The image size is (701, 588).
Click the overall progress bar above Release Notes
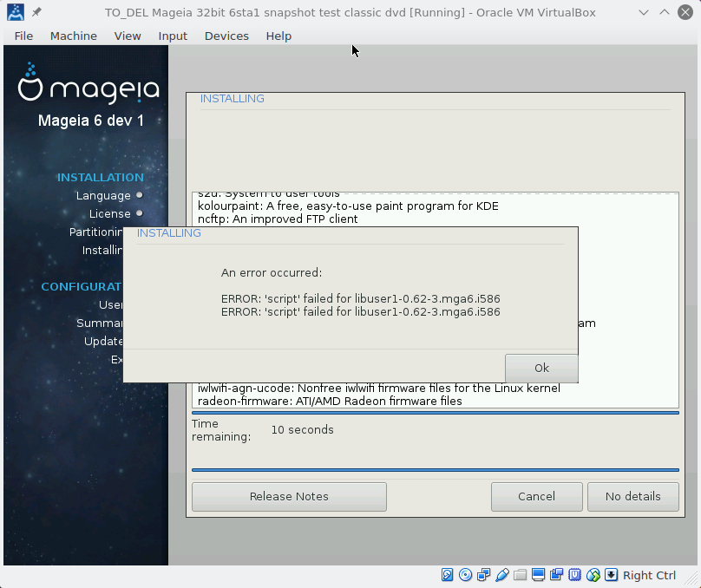pyautogui.click(x=436, y=470)
